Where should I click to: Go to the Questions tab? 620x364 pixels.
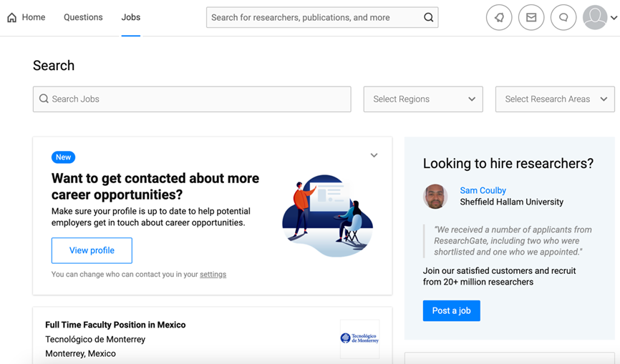[83, 18]
